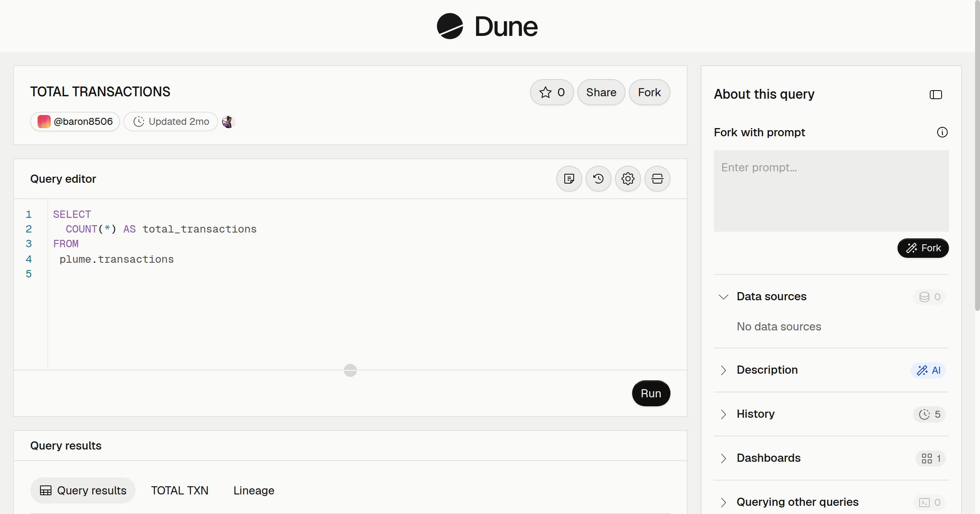Click plume.transactions in the editor
The image size is (980, 514).
[x=117, y=259]
